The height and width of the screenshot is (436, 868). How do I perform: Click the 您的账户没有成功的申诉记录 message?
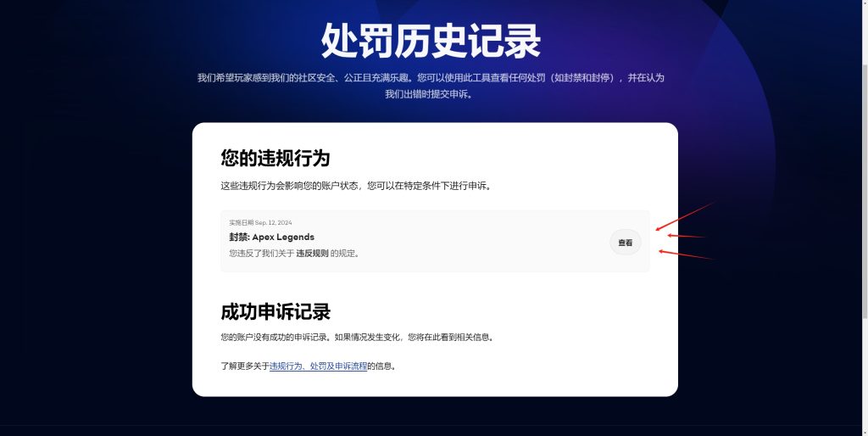pos(357,337)
